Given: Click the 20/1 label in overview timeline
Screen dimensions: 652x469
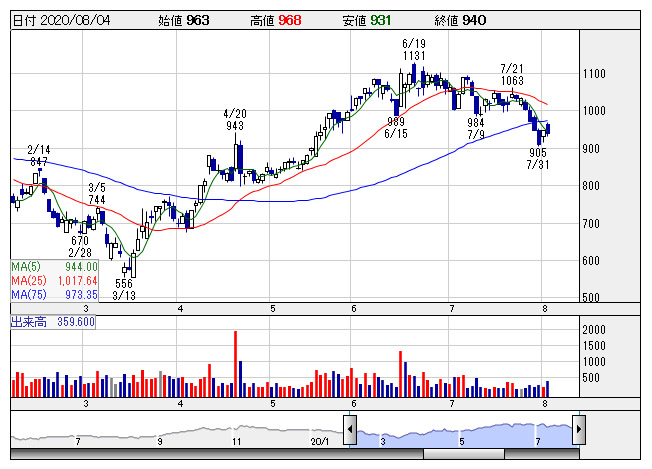Looking at the screenshot, I should [319, 442].
